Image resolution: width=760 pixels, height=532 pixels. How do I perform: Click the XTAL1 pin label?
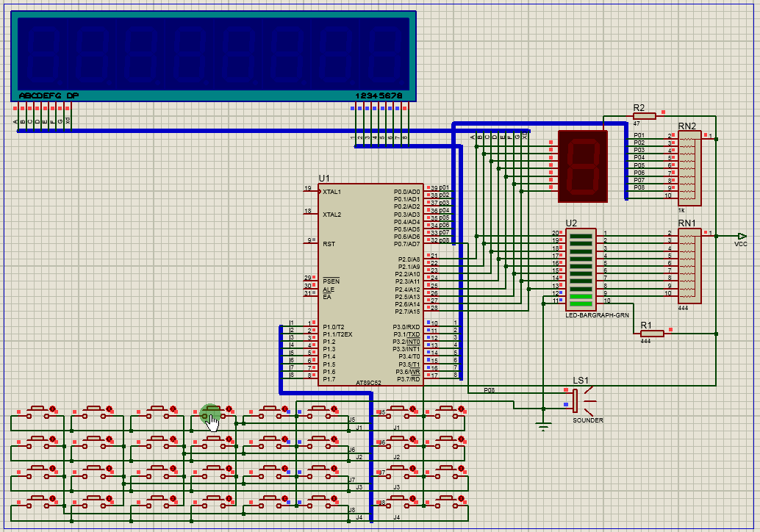tap(332, 192)
